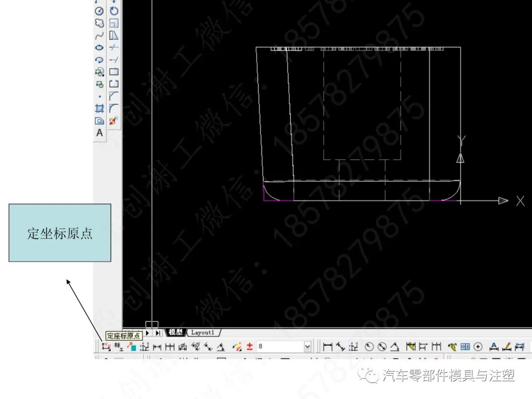Select the Spline curve tool
Viewport: 532px width, 399px height.
point(99,35)
